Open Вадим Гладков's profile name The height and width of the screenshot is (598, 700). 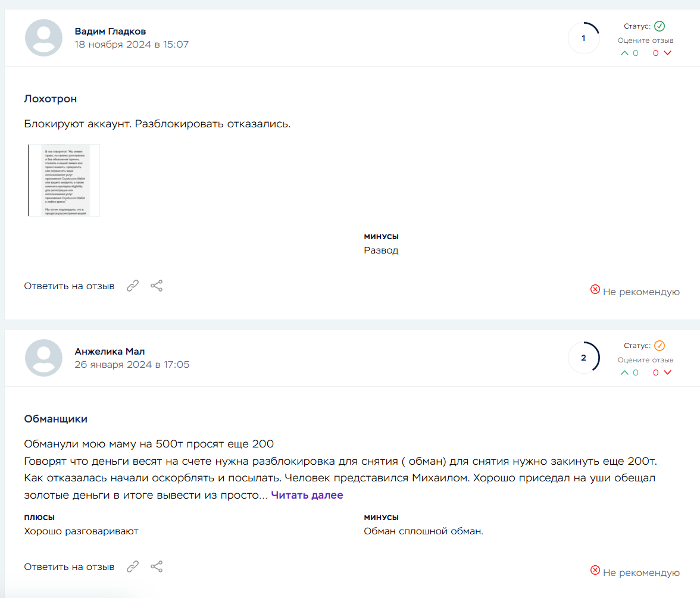110,31
